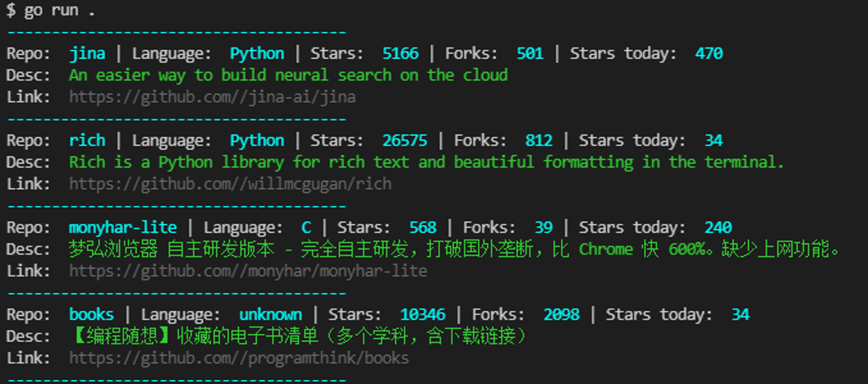
Task: Open the monyhar/monyhar-lite GitHub link
Action: (248, 271)
